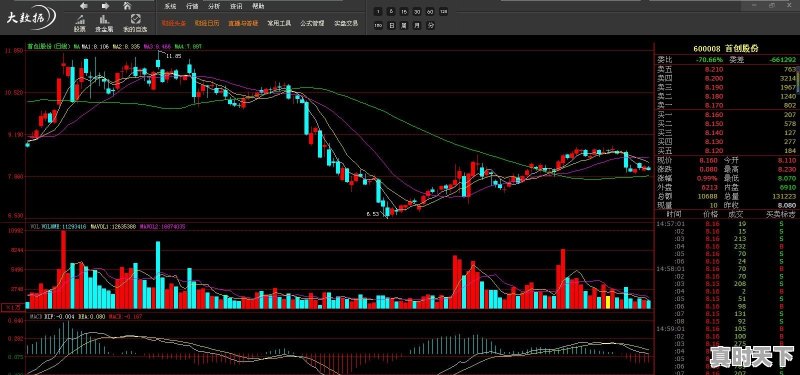The image size is (800, 375).
Task: Click the 买卖标志 column header
Action: (781, 215)
